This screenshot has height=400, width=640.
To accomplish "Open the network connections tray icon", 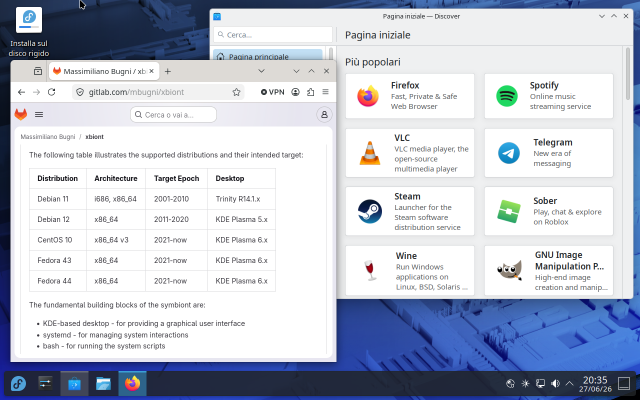I will 540,383.
